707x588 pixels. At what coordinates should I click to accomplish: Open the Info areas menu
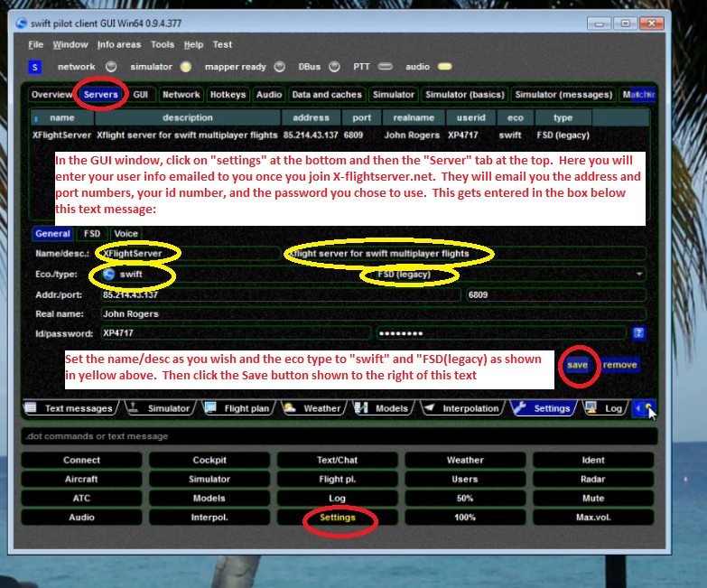coord(118,44)
